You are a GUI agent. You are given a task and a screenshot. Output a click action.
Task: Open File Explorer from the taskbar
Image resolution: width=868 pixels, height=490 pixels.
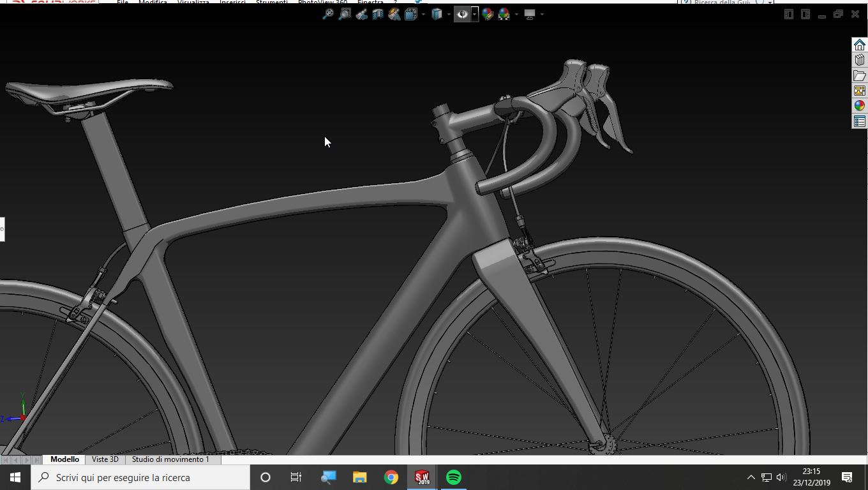pos(360,477)
